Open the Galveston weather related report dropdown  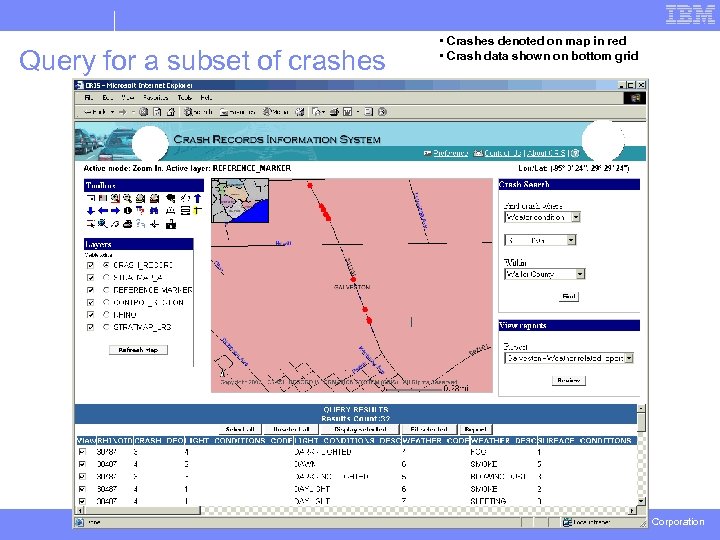[x=629, y=358]
